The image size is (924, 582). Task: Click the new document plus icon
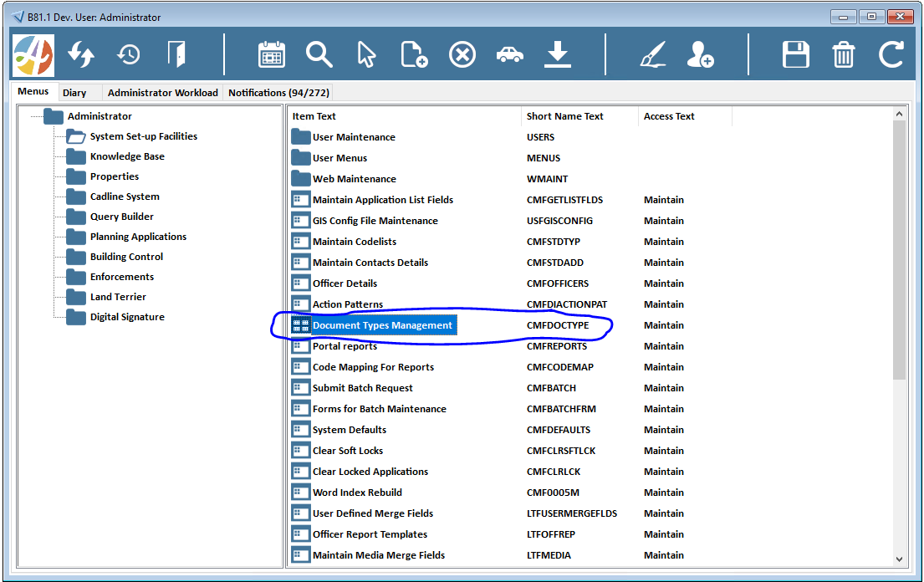click(x=414, y=55)
